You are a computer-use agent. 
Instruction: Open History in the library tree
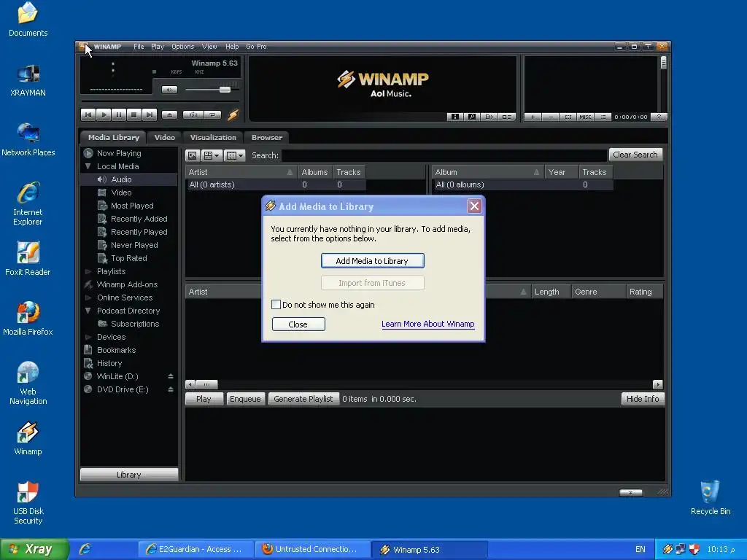click(109, 363)
